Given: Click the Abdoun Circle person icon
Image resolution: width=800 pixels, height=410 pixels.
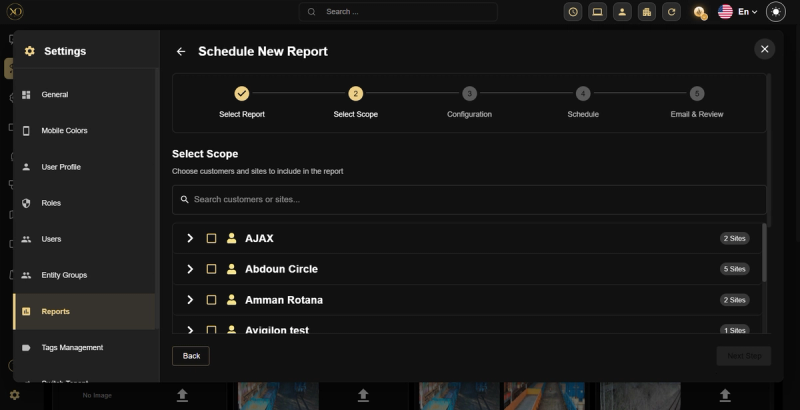Looking at the screenshot, I should tap(232, 269).
